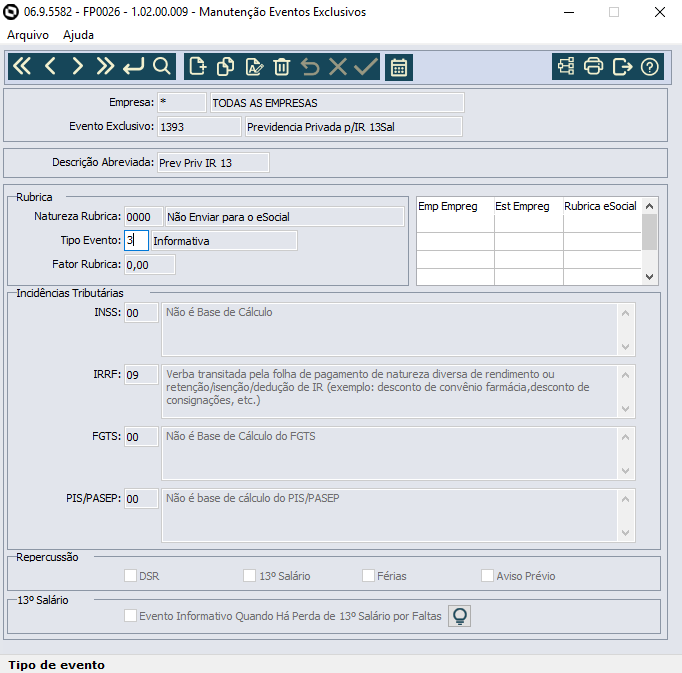Click IRRF description scroll down arrow
Screen dimensions: 682x673
click(625, 408)
